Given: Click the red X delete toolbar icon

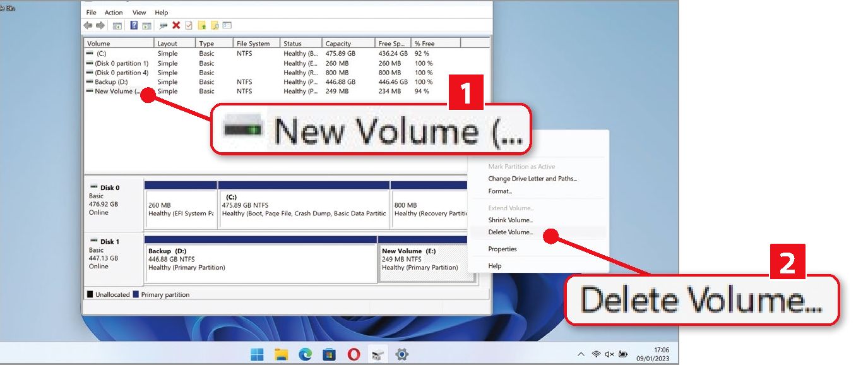Looking at the screenshot, I should [x=176, y=25].
